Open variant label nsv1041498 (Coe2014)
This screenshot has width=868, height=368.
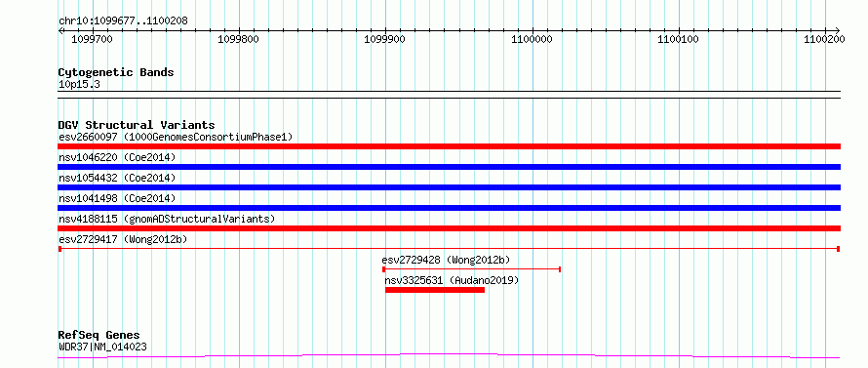[x=117, y=198]
